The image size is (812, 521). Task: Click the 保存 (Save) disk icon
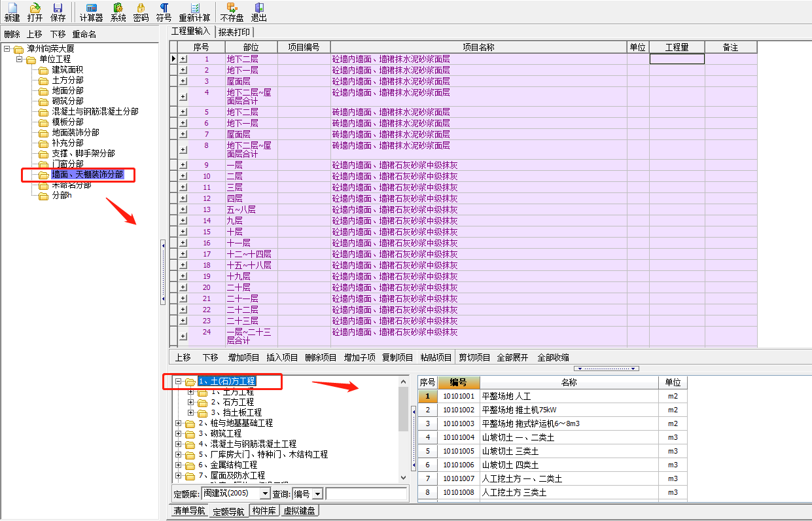click(x=58, y=8)
